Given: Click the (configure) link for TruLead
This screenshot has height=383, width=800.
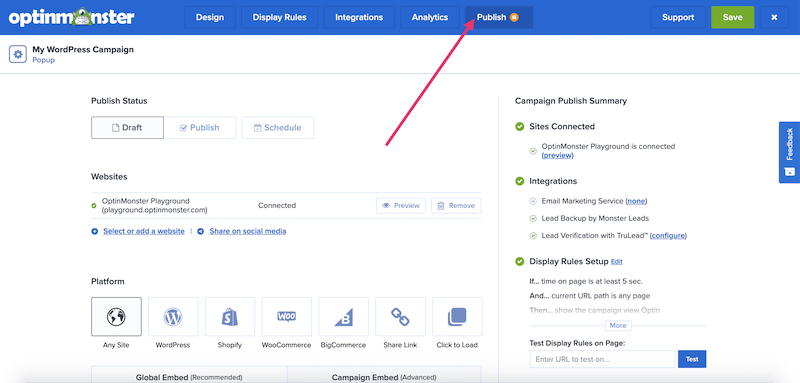Looking at the screenshot, I should pyautogui.click(x=668, y=235).
